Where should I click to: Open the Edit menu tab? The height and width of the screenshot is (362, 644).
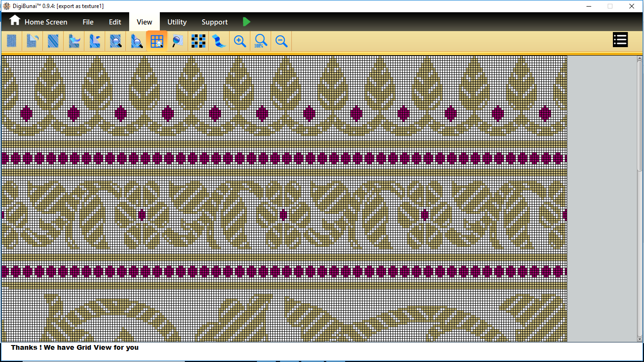115,22
